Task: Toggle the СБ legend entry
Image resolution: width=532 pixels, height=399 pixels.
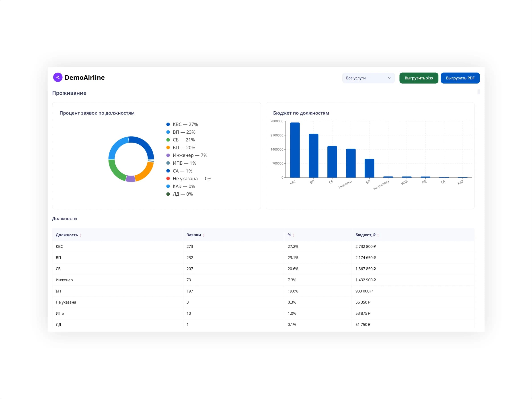Action: (x=180, y=140)
